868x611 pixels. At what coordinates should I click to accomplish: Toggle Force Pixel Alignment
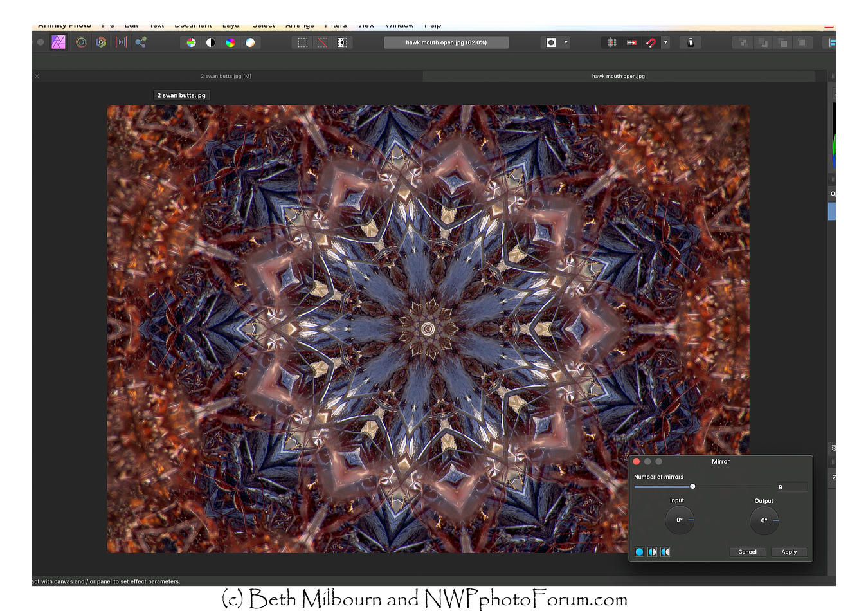(612, 42)
